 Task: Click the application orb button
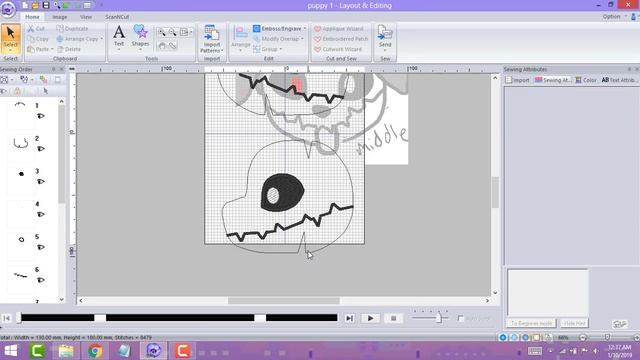coord(8,9)
